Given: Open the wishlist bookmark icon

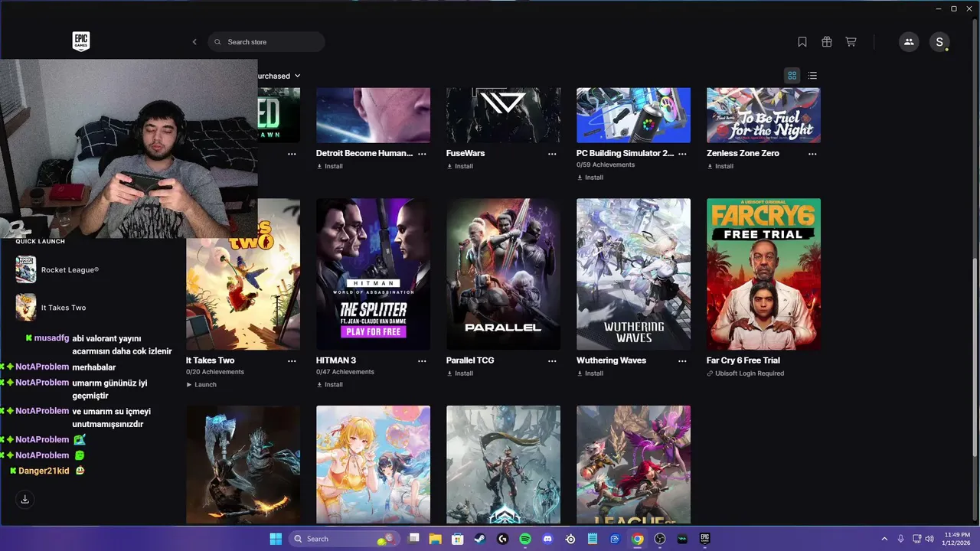Looking at the screenshot, I should [x=802, y=42].
